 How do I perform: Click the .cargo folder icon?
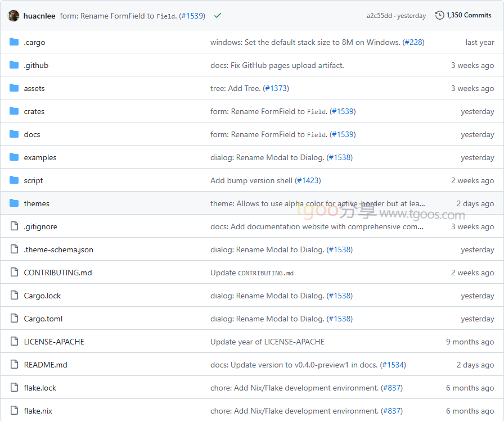[x=14, y=42]
